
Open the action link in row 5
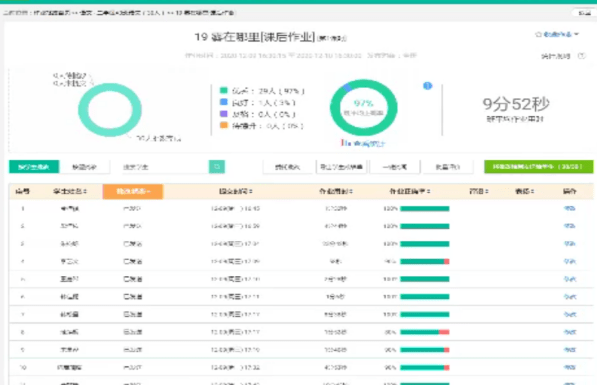(x=570, y=279)
